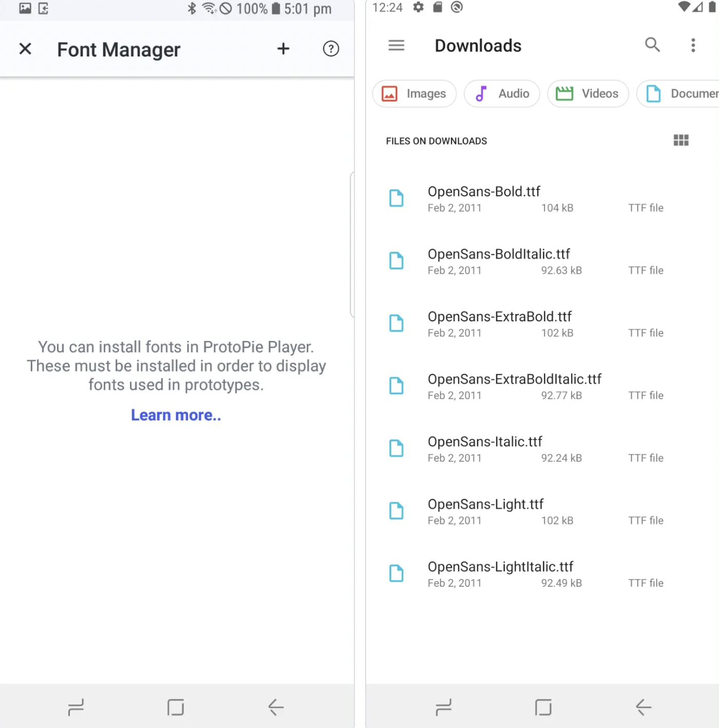Switch to grid view layout

(681, 141)
